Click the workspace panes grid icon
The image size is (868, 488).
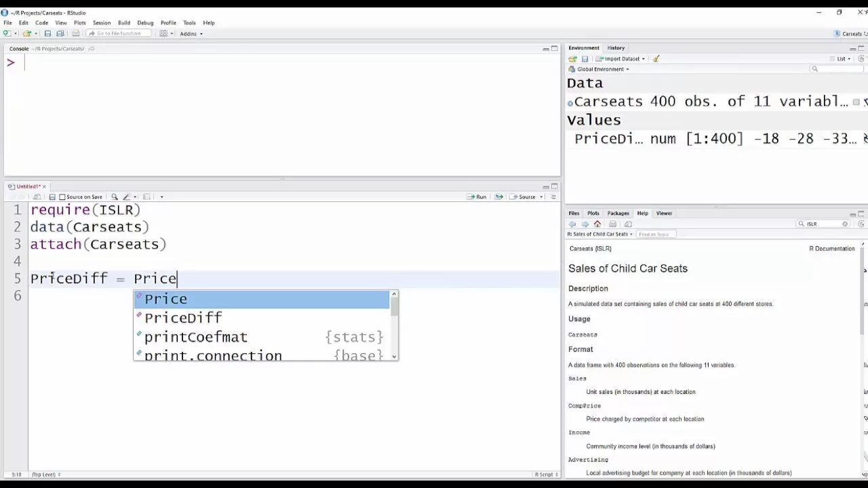163,33
